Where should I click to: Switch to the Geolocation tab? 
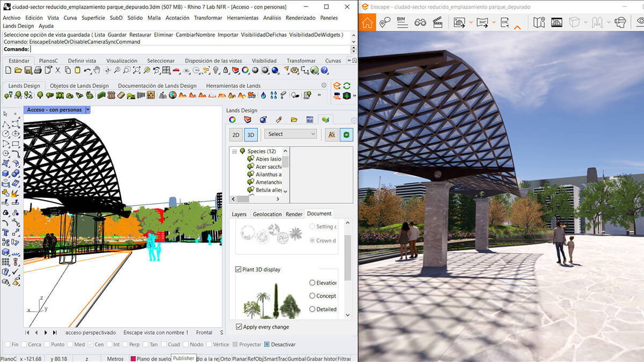[x=267, y=214]
